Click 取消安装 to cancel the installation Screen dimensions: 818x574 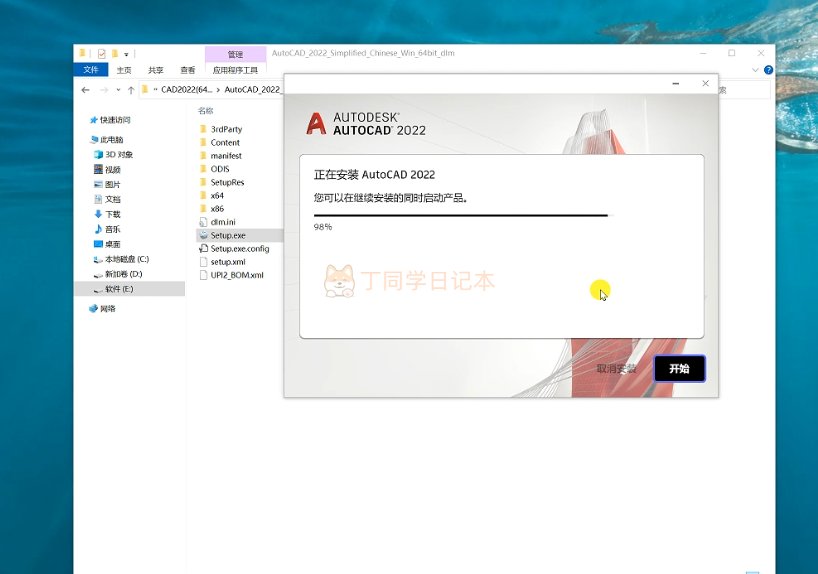(616, 368)
